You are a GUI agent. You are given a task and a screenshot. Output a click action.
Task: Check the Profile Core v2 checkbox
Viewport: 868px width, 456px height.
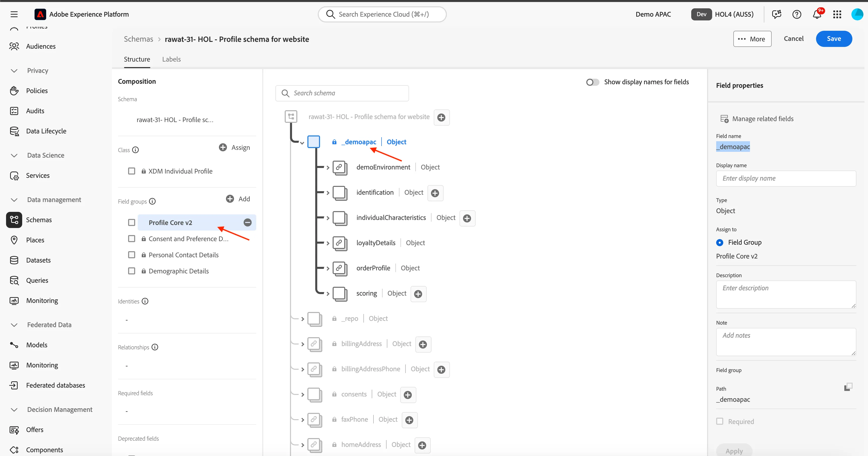(x=131, y=222)
